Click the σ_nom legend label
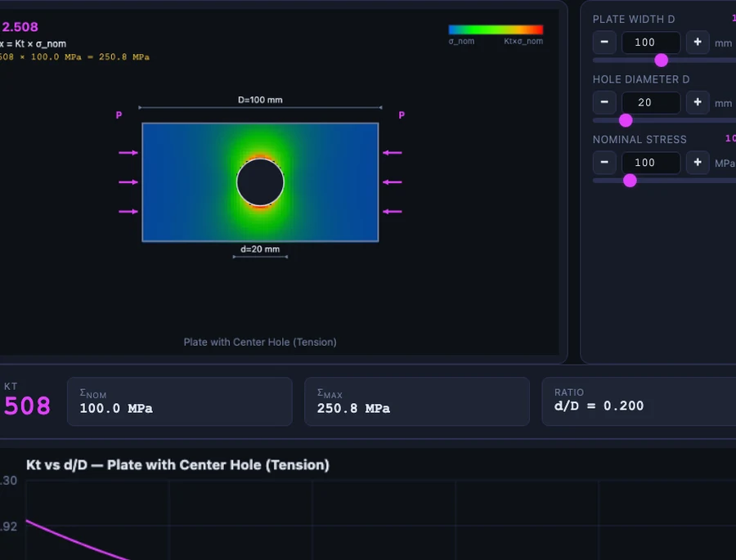The height and width of the screenshot is (560, 736). 461,42
